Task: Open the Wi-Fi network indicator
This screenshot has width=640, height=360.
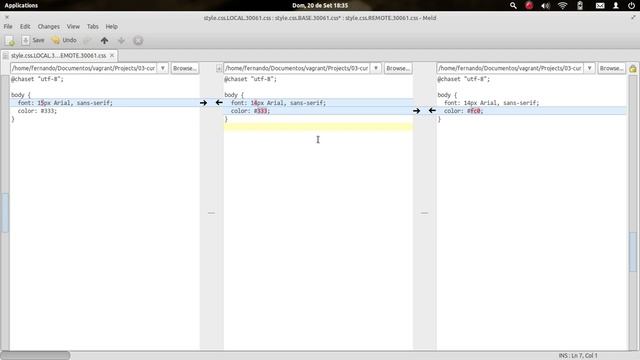Action: click(562, 5)
